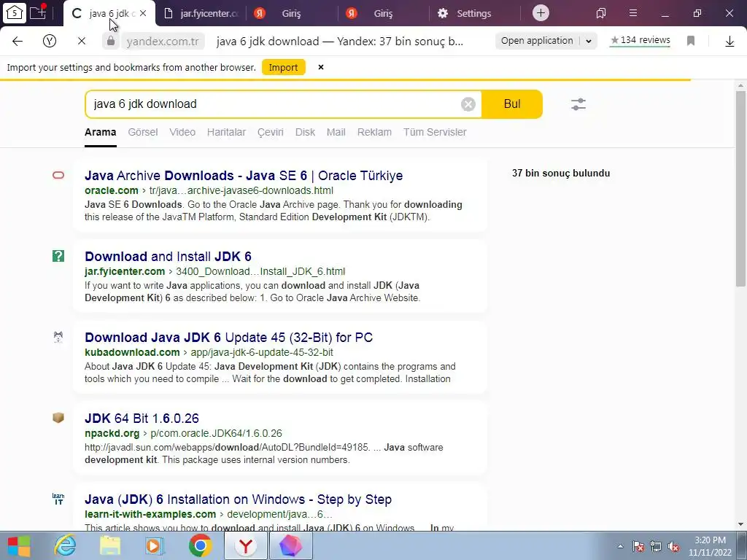Show hidden system tray icons arrow
This screenshot has width=747, height=560.
620,546
